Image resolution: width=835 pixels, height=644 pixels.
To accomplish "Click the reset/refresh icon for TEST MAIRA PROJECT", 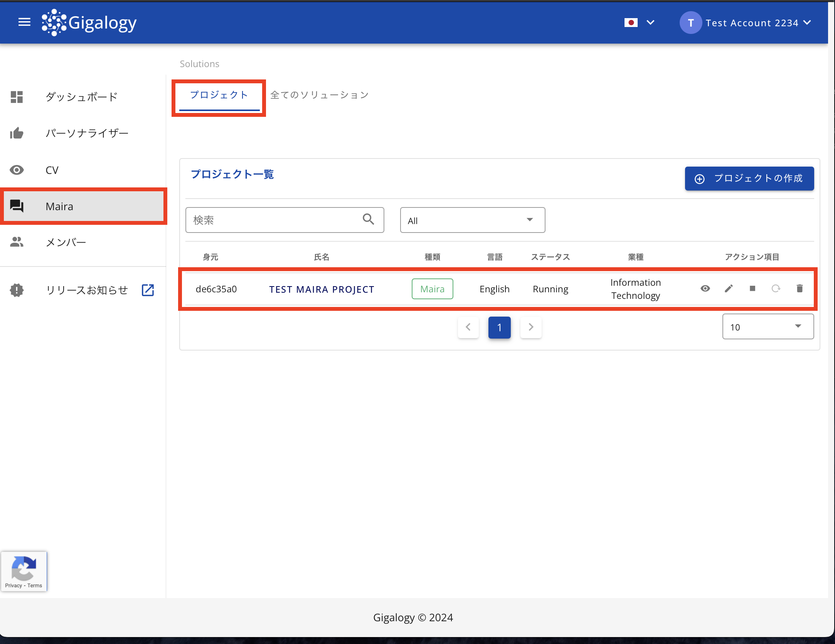I will point(775,289).
